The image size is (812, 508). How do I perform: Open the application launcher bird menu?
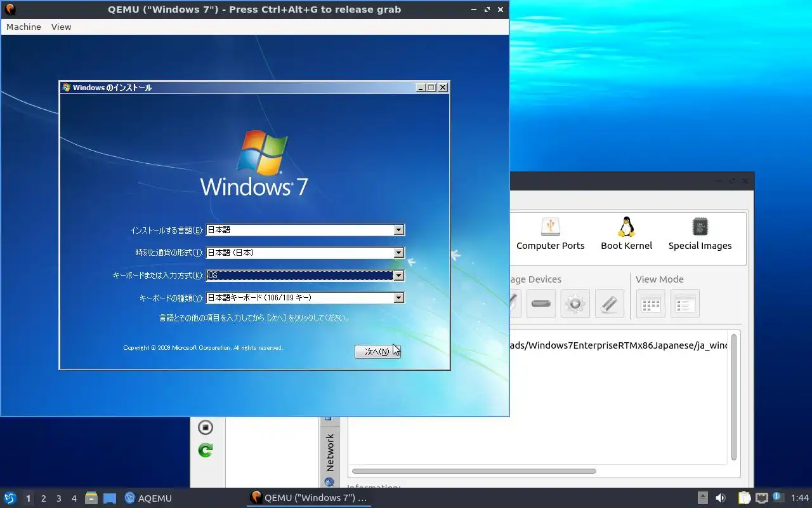click(10, 498)
